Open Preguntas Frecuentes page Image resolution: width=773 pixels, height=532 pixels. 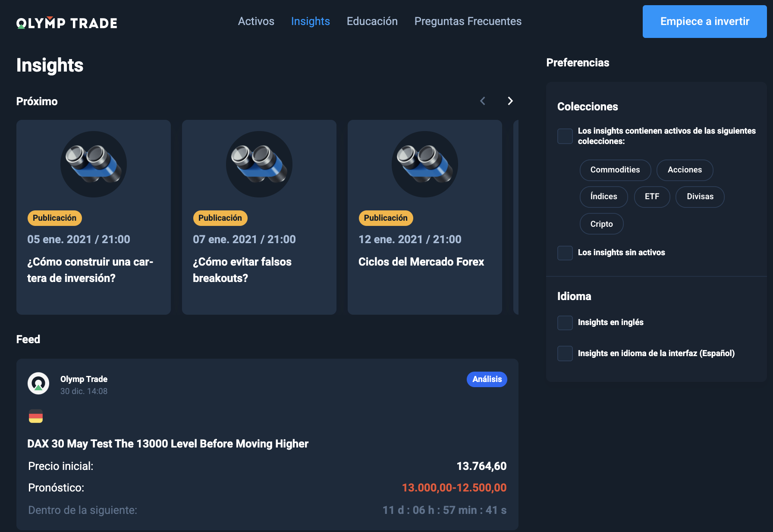tap(468, 21)
